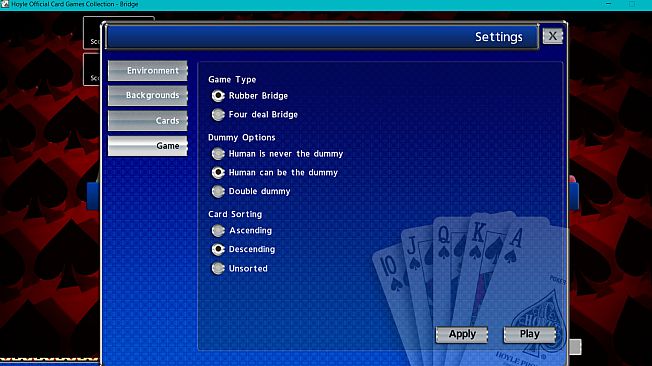Open the Cards settings tab
Viewport: 652px width, 366px height.
tap(148, 121)
